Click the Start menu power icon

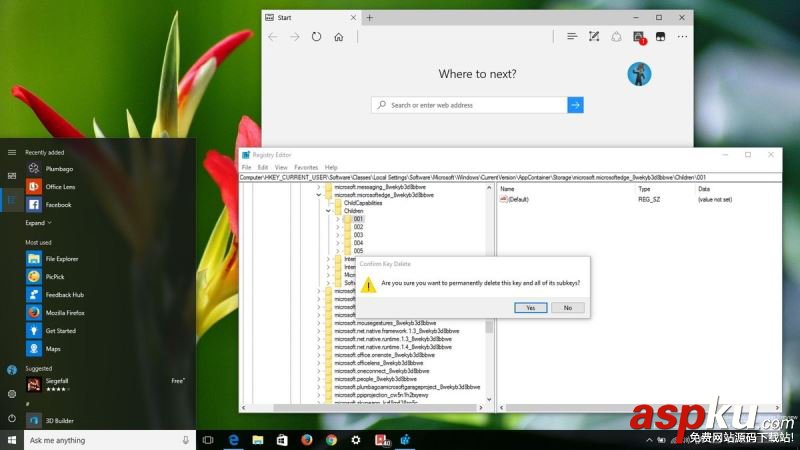tap(12, 418)
